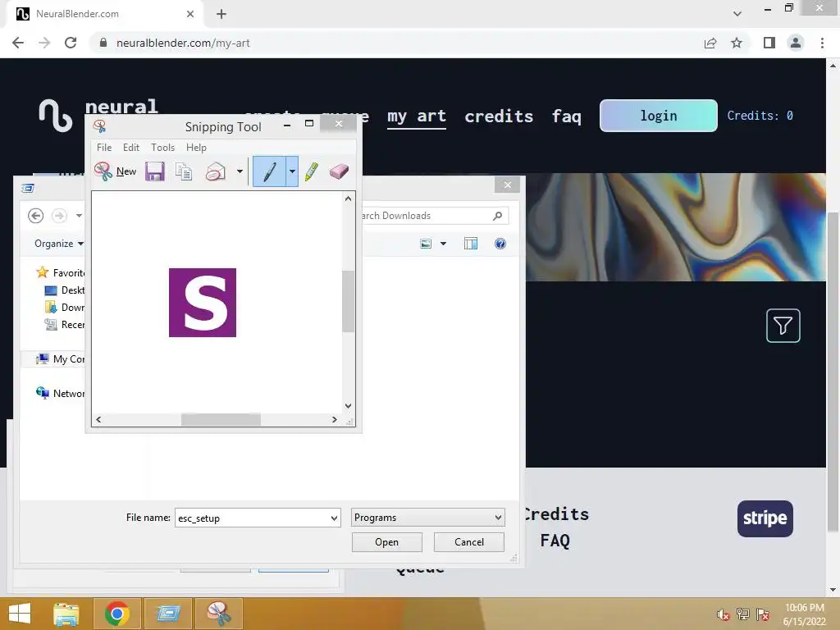
Task: Open the recent locations dropdown in dialog
Action: click(x=79, y=216)
